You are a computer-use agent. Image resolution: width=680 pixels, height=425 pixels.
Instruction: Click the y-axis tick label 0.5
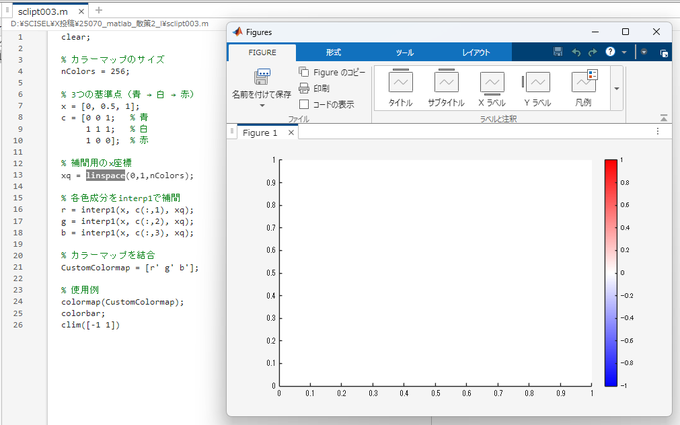[x=271, y=273]
